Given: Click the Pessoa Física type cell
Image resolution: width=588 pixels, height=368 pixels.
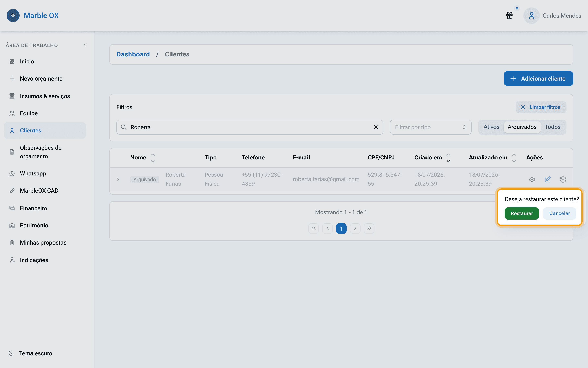Looking at the screenshot, I should [214, 179].
